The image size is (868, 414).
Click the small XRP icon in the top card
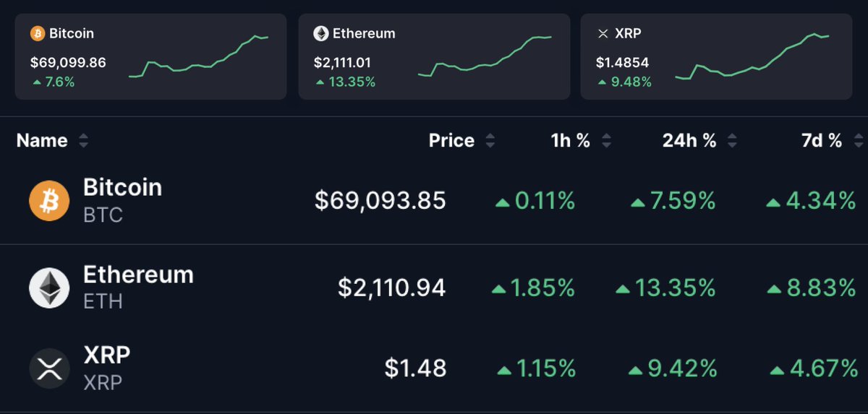pos(603,33)
